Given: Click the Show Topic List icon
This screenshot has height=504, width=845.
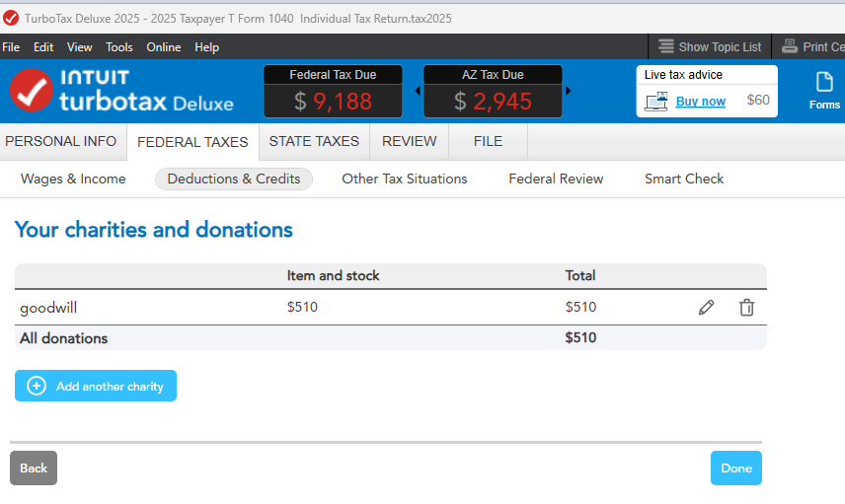Looking at the screenshot, I should tap(667, 46).
